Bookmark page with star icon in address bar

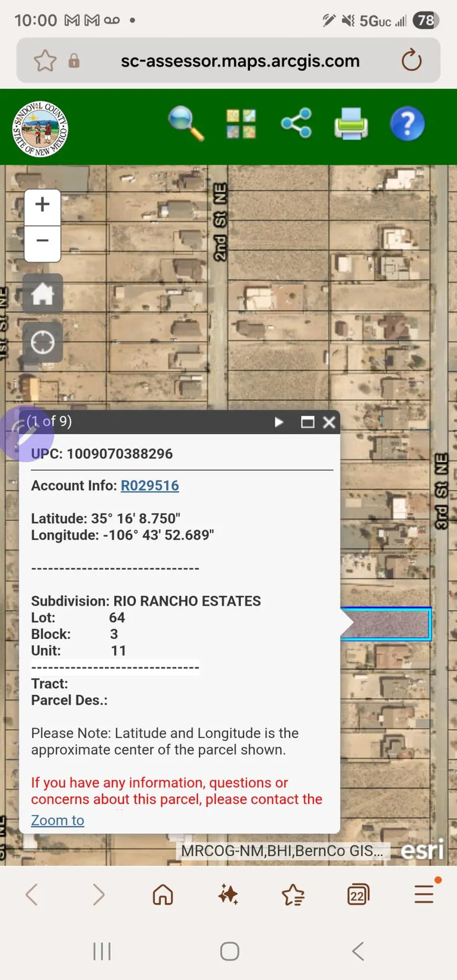(x=45, y=61)
